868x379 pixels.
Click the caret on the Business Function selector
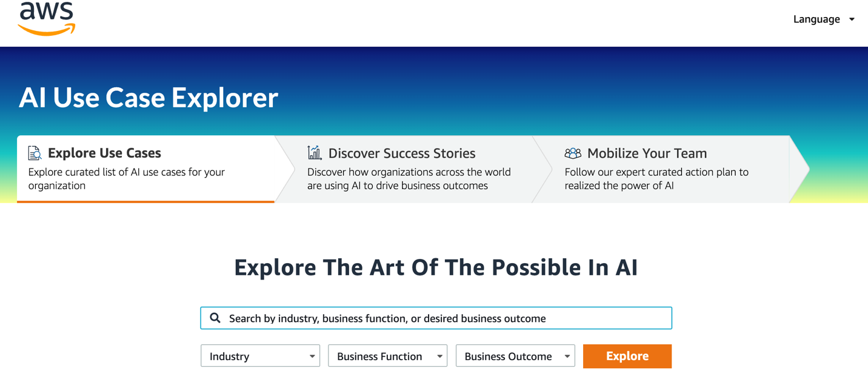tap(439, 356)
